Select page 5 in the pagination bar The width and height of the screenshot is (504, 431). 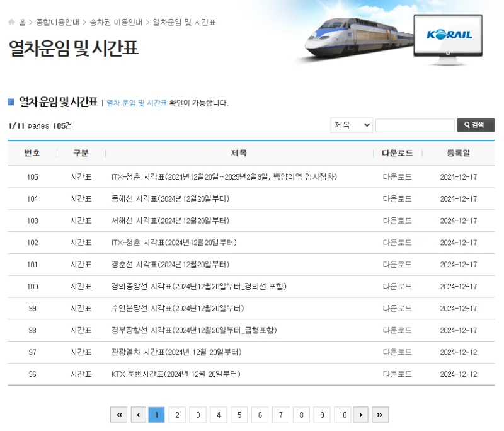coord(239,415)
